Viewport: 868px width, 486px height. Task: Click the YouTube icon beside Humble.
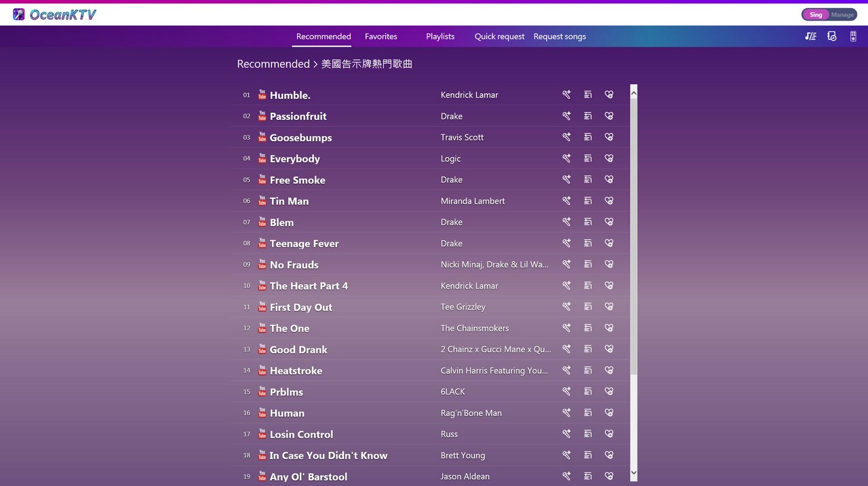pyautogui.click(x=262, y=95)
